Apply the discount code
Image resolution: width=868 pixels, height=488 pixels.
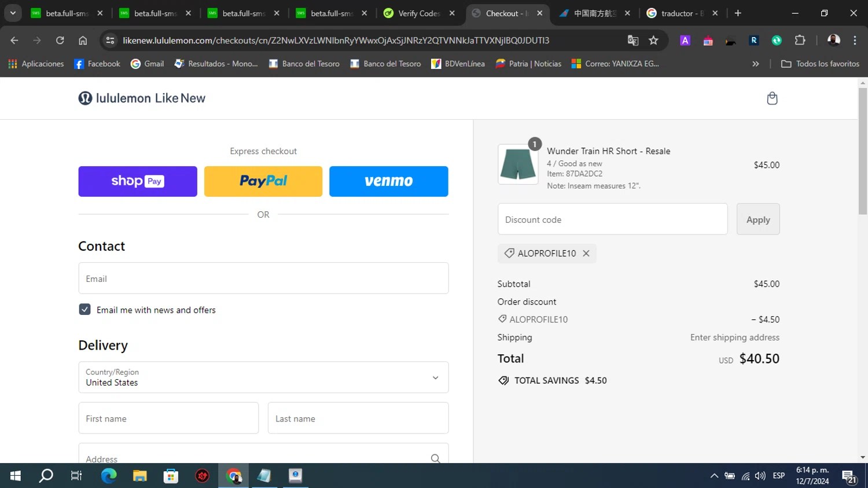click(x=758, y=219)
